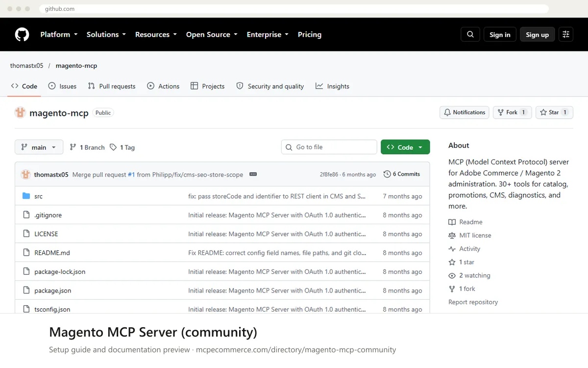Open the thomastx05 owner breadcrumb link

(x=26, y=66)
